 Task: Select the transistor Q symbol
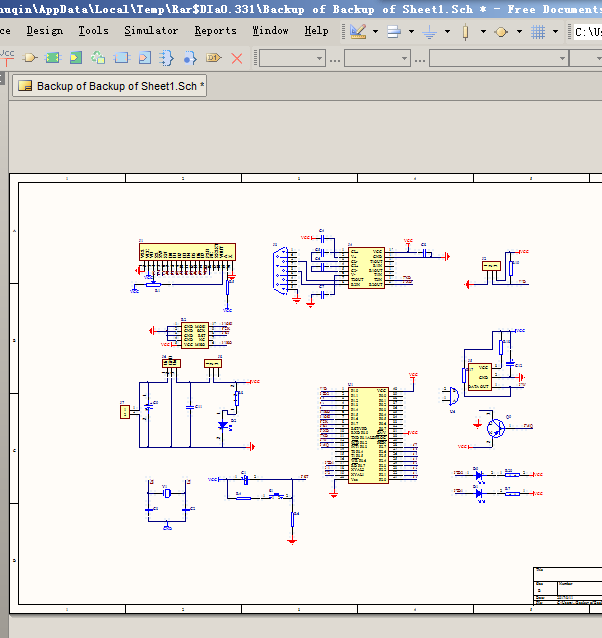[x=496, y=428]
